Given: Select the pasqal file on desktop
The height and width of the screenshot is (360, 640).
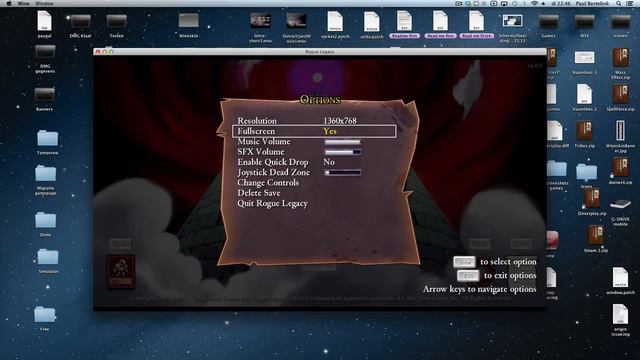Looking at the screenshot, I should click(44, 21).
